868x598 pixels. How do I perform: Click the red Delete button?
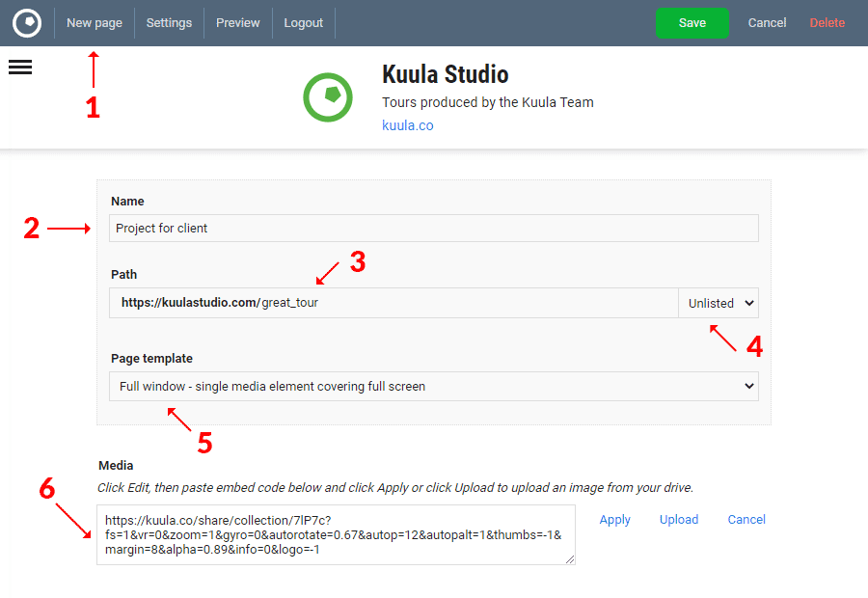pyautogui.click(x=827, y=23)
